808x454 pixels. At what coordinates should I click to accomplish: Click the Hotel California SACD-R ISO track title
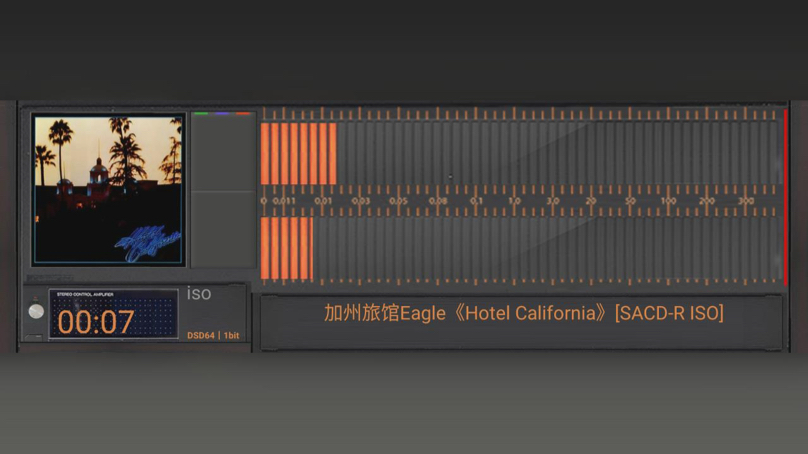pyautogui.click(x=523, y=313)
